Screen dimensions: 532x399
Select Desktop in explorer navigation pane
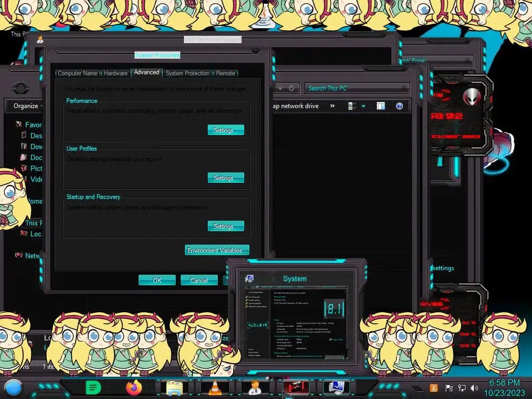point(31,136)
